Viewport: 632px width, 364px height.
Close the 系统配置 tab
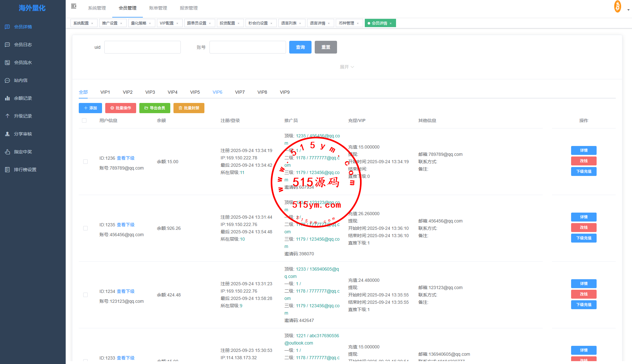(92, 23)
